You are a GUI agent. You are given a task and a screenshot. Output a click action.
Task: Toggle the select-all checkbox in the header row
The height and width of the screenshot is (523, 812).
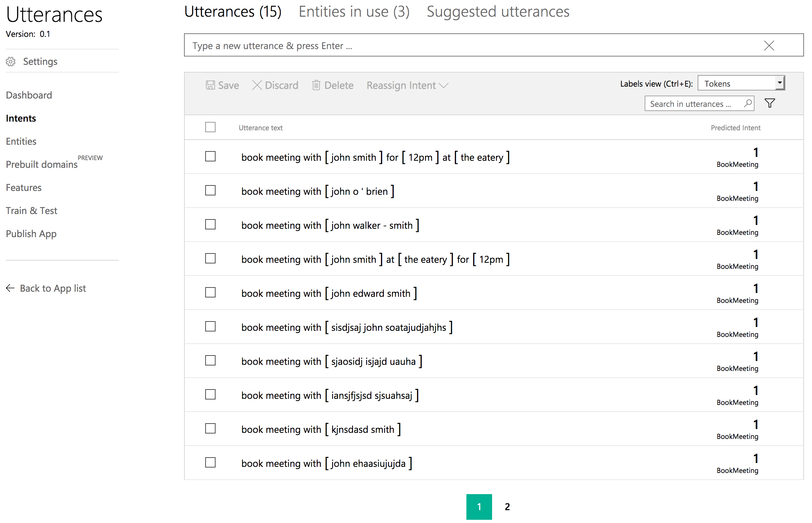[210, 127]
